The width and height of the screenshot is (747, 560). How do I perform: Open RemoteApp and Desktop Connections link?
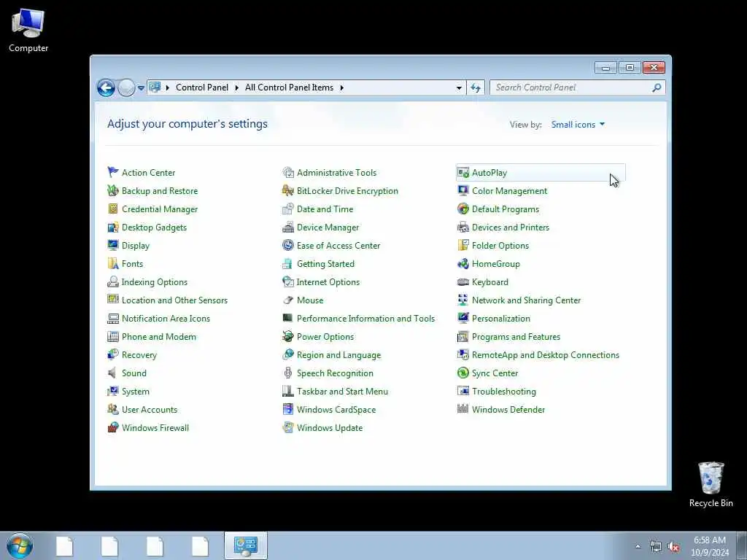[546, 355]
